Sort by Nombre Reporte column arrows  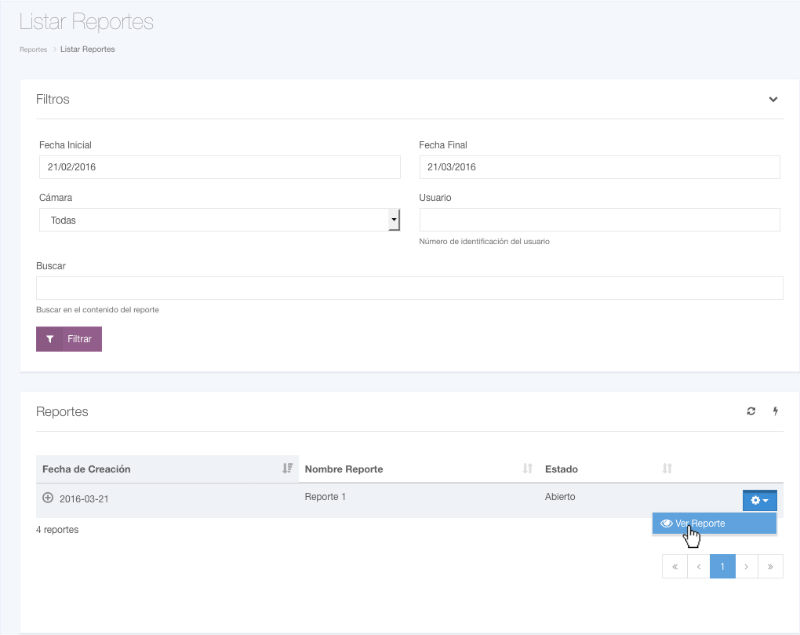tap(527, 469)
